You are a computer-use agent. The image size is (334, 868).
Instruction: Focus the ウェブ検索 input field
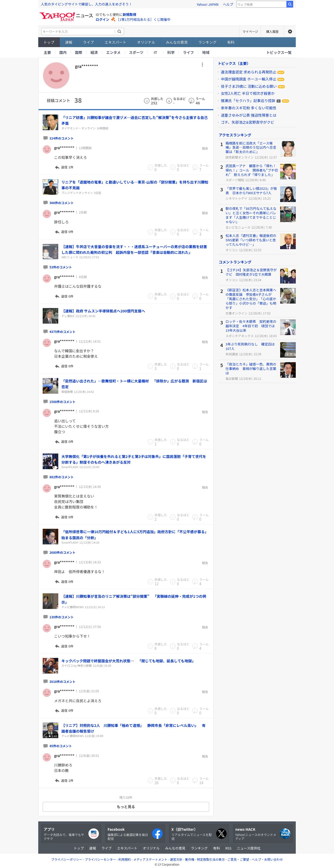pyautogui.click(x=261, y=4)
